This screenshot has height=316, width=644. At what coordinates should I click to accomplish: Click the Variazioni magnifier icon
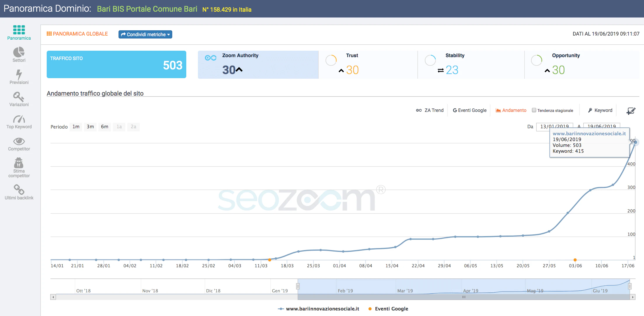(x=19, y=99)
